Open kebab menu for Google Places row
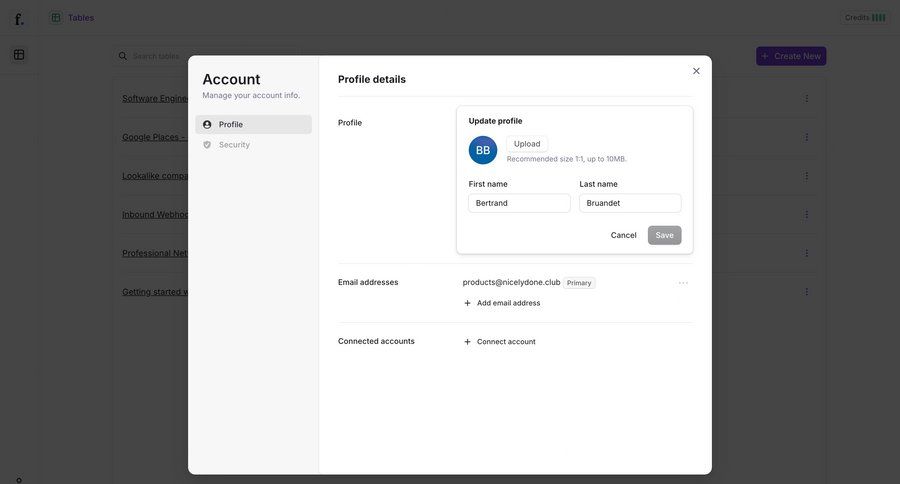The height and width of the screenshot is (484, 900). tap(806, 137)
